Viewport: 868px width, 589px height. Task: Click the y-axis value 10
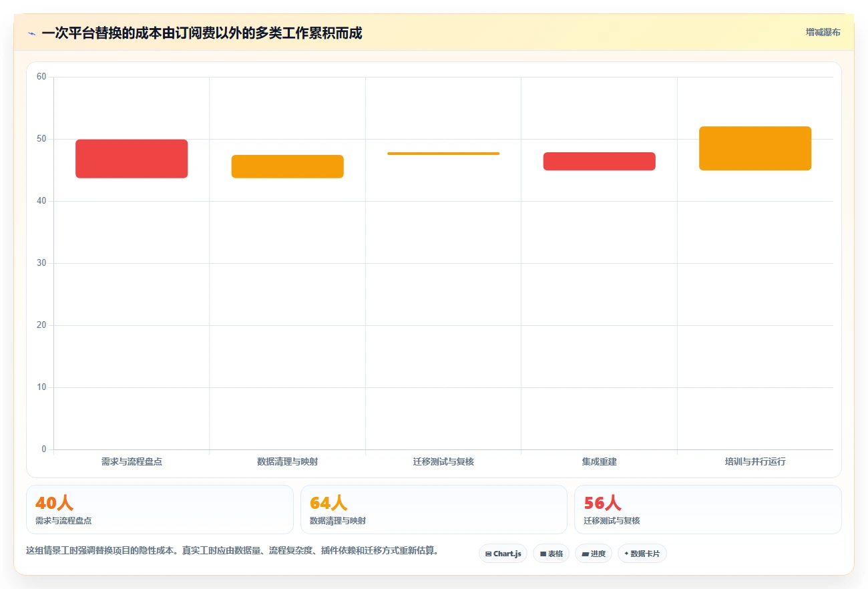coord(41,387)
